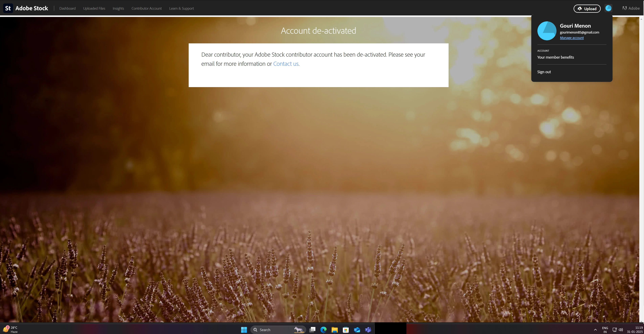Image resolution: width=644 pixels, height=334 pixels.
Task: Launch Microsoft Teams from taskbar
Action: [368, 330]
